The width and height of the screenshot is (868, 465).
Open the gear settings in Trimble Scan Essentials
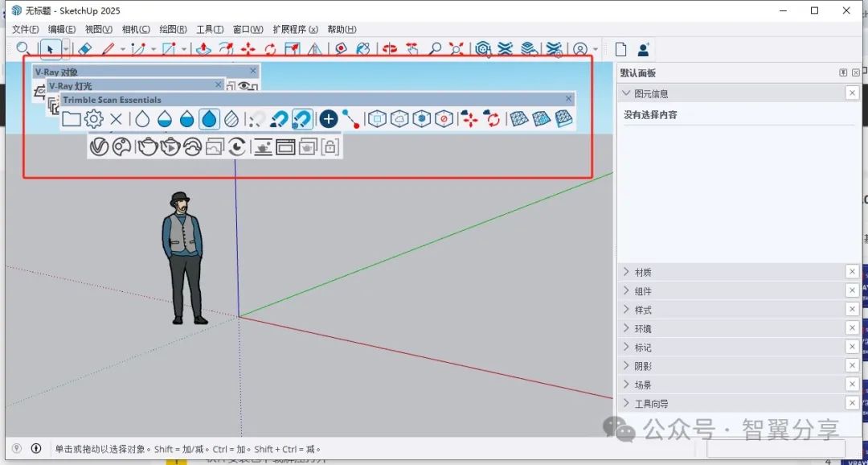pos(93,118)
